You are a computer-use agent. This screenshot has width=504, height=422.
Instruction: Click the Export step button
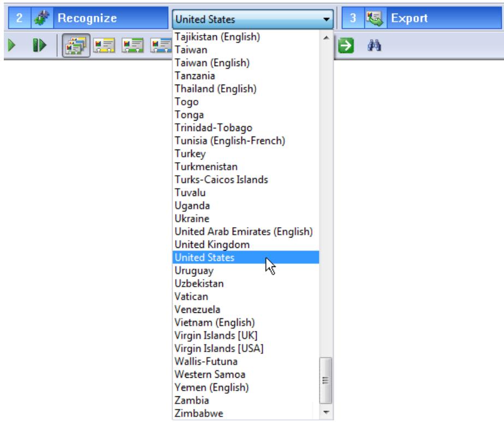(x=422, y=18)
